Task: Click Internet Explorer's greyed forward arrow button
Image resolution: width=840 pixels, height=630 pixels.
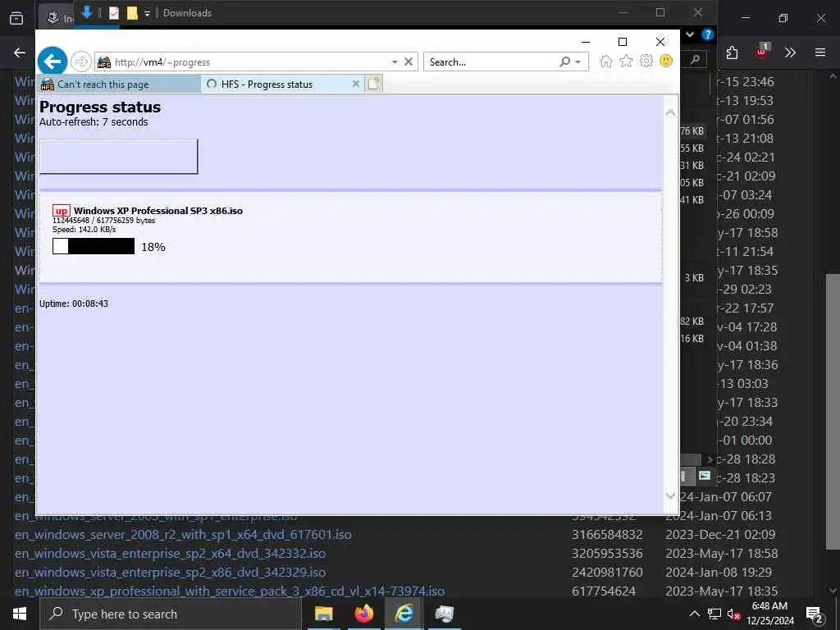Action: [x=81, y=62]
